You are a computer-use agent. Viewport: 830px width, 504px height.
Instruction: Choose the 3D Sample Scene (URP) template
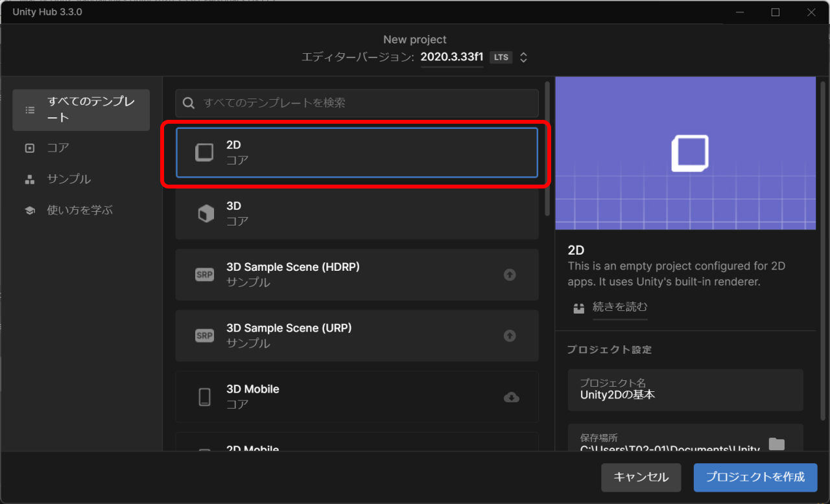click(357, 336)
